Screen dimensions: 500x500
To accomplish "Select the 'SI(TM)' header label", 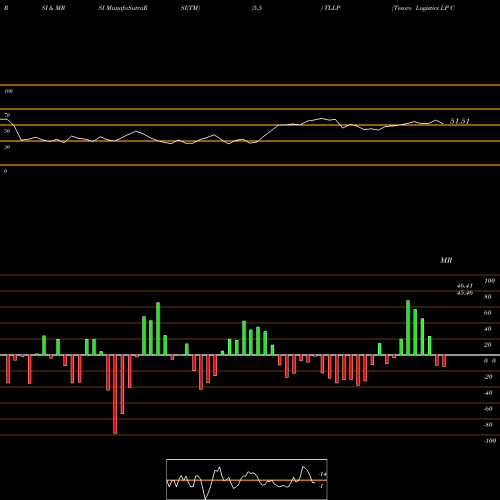I will (x=190, y=8).
